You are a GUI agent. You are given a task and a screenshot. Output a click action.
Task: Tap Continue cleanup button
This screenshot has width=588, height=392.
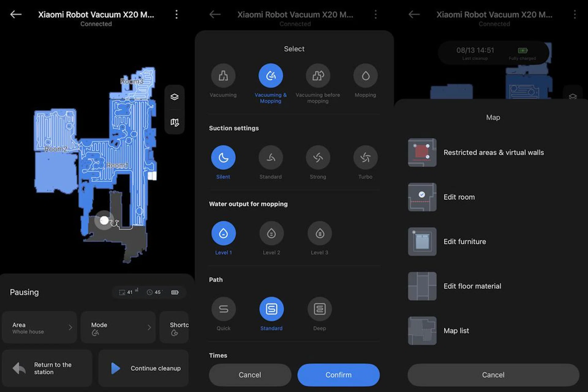(143, 368)
